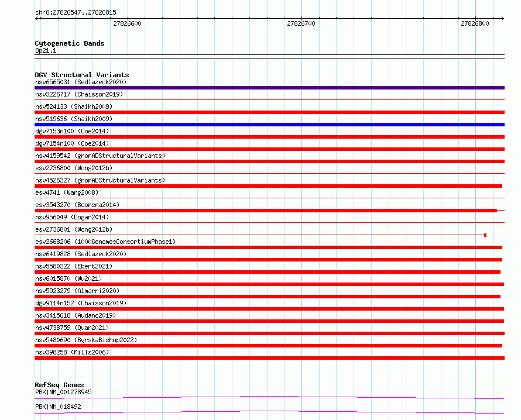Open variant esv4741 (Wang2008) label

coord(67,192)
